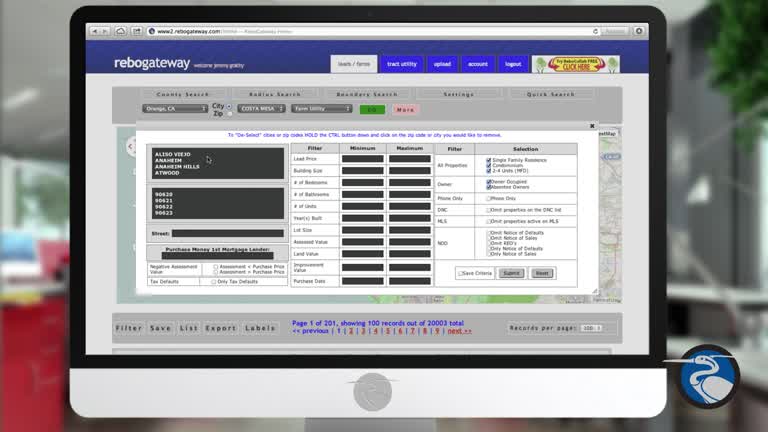Click the Purchase Date minimum field

tap(362, 282)
